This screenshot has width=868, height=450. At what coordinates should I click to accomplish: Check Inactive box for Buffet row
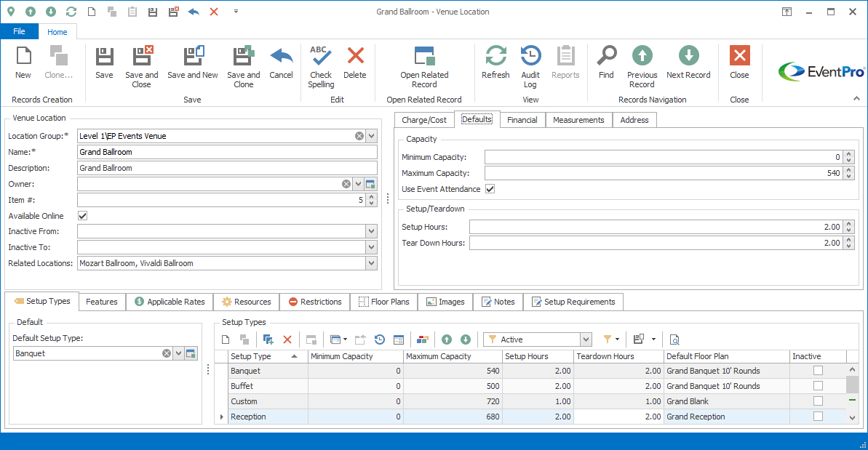(819, 386)
